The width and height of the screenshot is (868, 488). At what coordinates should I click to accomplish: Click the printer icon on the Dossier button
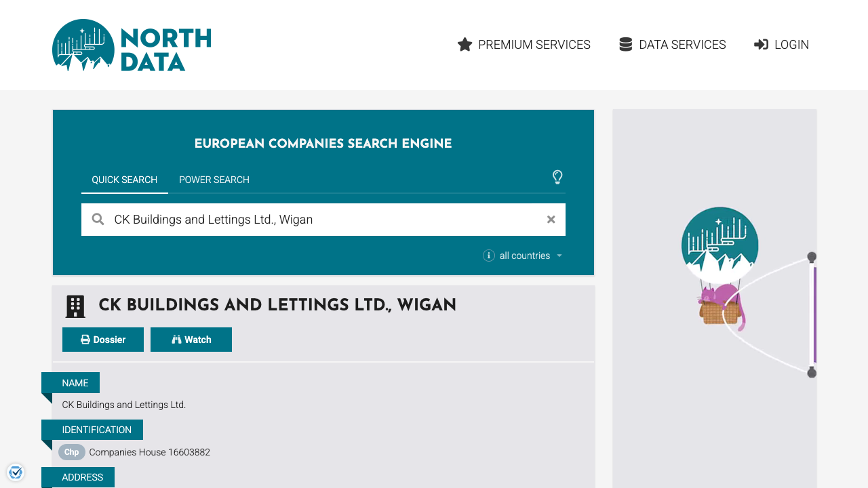coord(85,339)
